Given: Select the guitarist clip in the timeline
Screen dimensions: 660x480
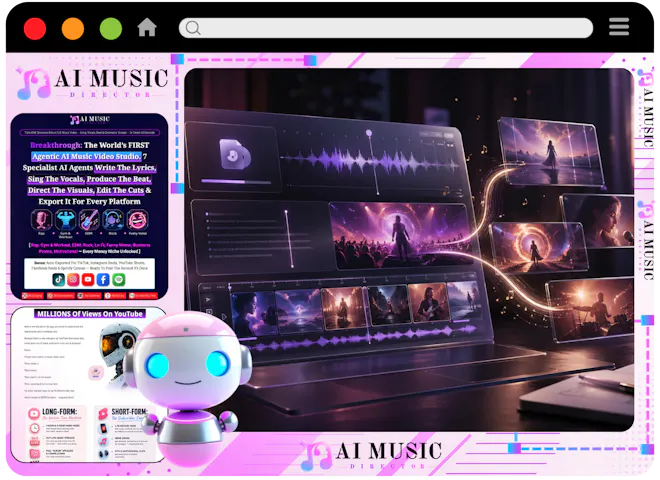Looking at the screenshot, I should click(429, 302).
